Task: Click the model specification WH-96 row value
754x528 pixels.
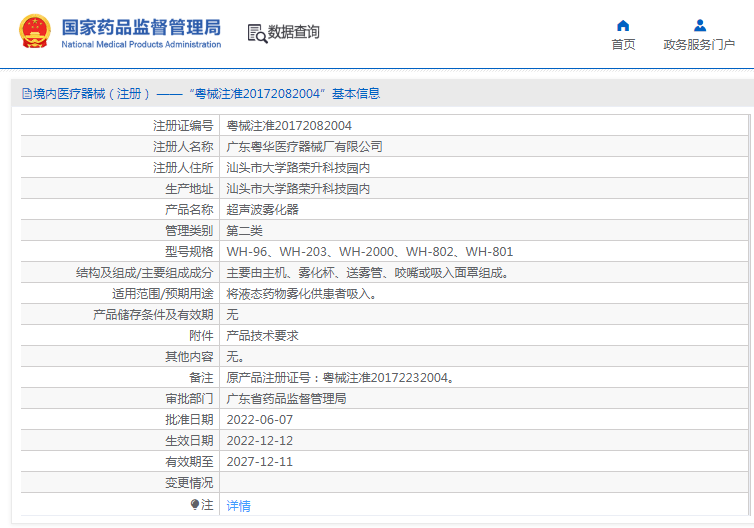Action: (369, 251)
